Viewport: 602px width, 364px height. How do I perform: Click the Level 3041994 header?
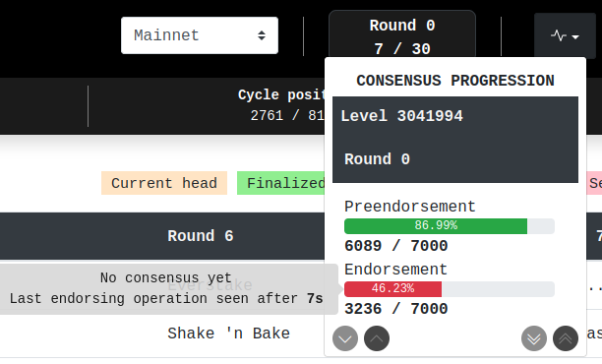402,116
